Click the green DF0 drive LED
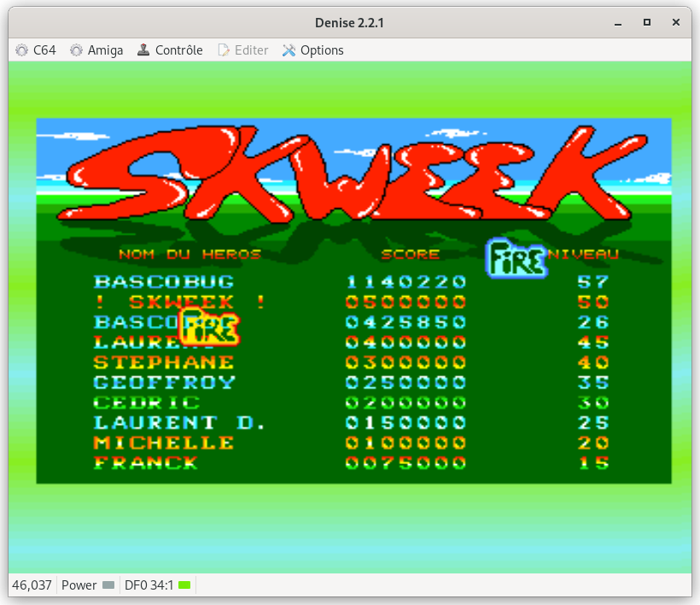700x605 pixels. 184,585
